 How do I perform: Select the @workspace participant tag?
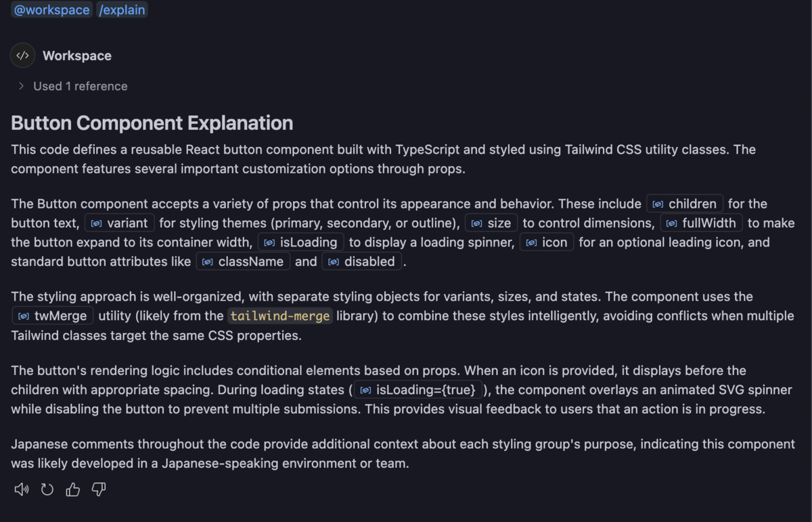[x=52, y=9]
